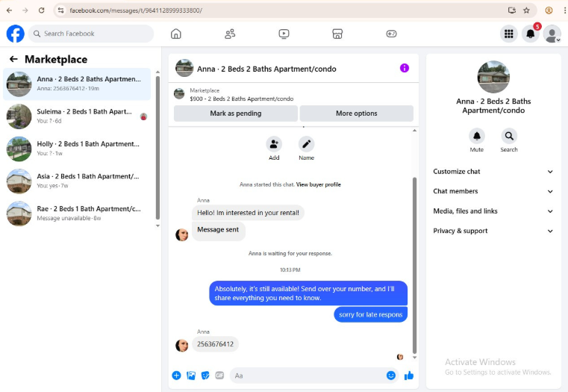Open the View buyer profile link
Image resolution: width=568 pixels, height=392 pixels.
pos(319,184)
